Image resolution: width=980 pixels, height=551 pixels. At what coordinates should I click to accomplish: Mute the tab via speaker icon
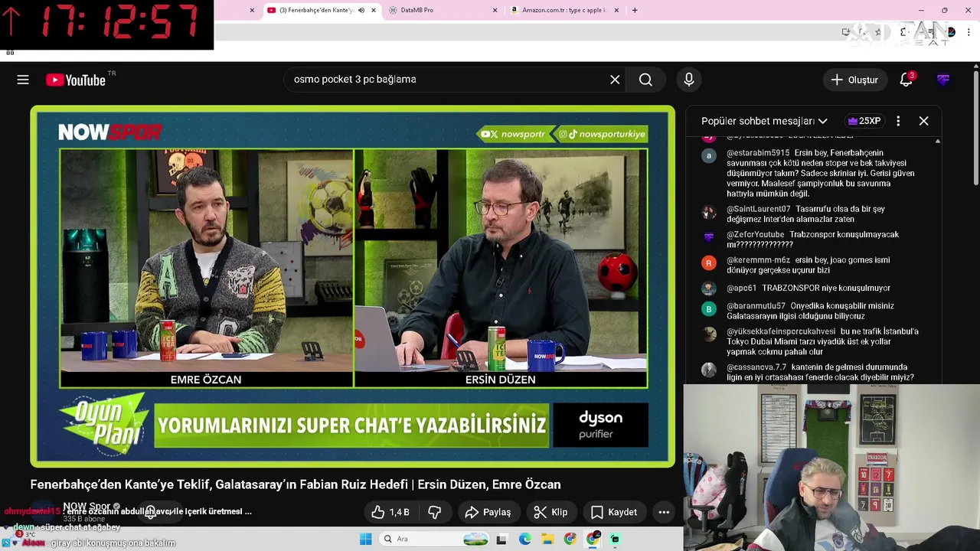coord(361,10)
